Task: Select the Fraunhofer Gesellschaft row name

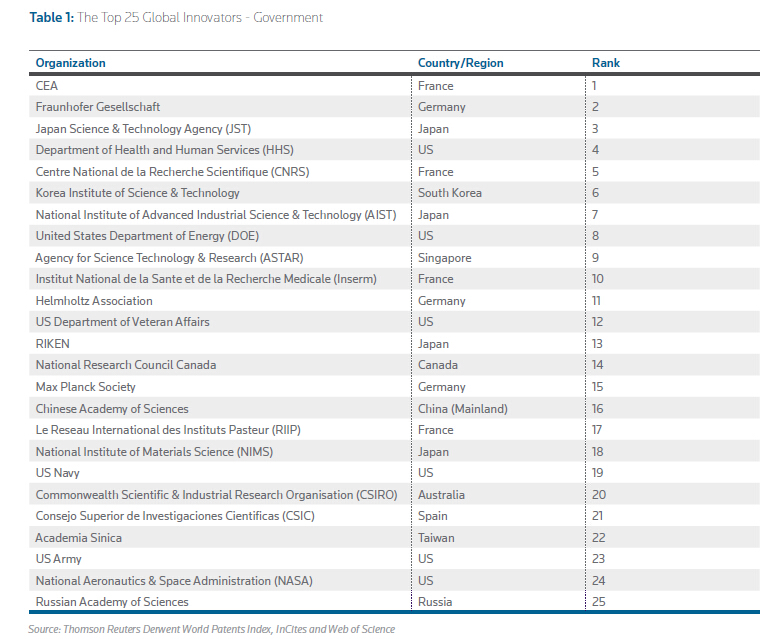Action: (x=98, y=107)
